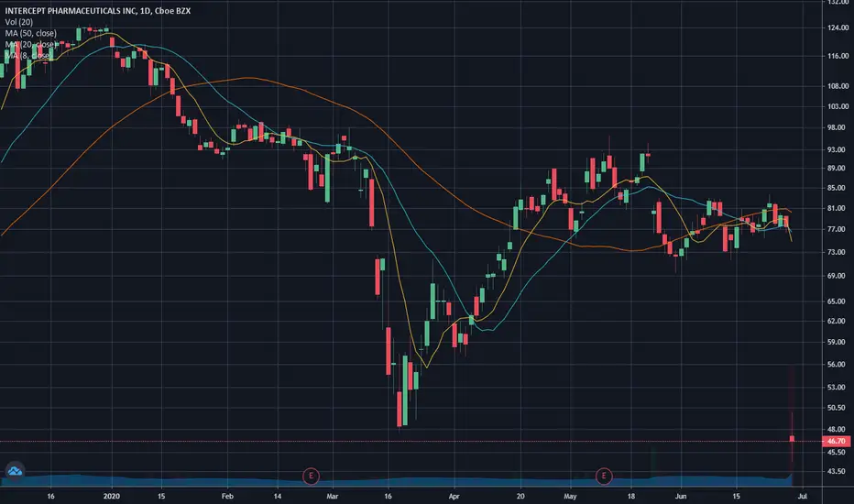The image size is (854, 504).
Task: Click the 53.00 price axis label
Action: point(836,387)
